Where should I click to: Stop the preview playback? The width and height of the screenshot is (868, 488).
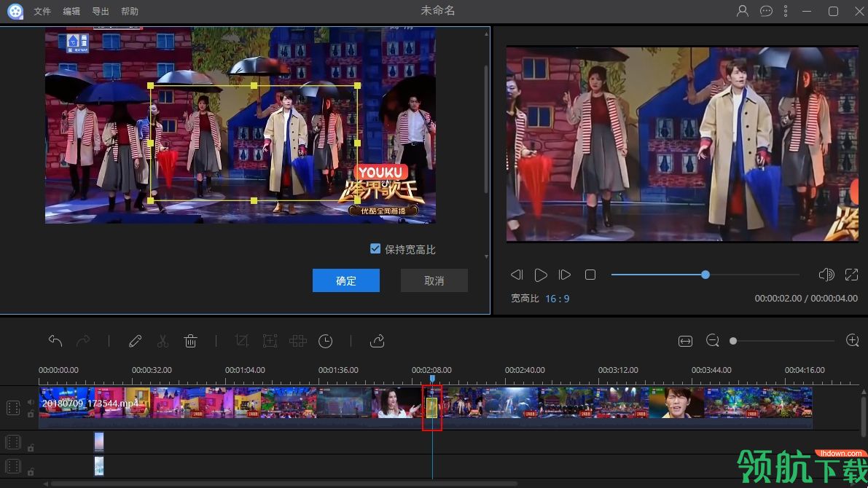[590, 275]
